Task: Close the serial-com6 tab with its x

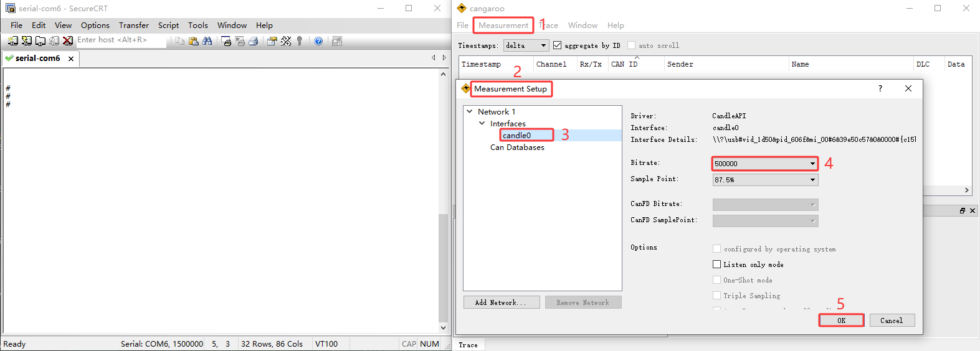Action: tap(71, 58)
